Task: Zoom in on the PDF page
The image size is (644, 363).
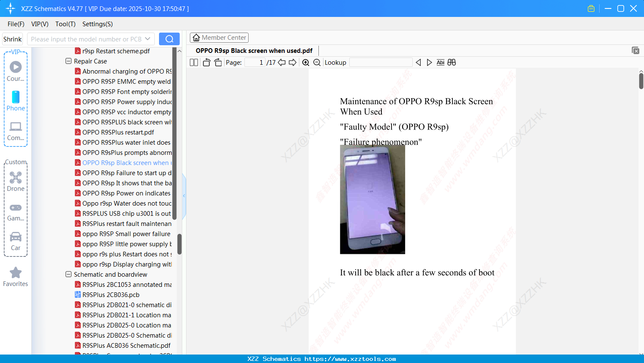Action: coord(305,62)
